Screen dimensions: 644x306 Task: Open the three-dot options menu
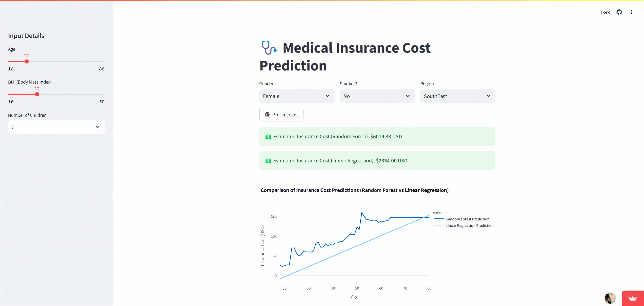tap(631, 12)
